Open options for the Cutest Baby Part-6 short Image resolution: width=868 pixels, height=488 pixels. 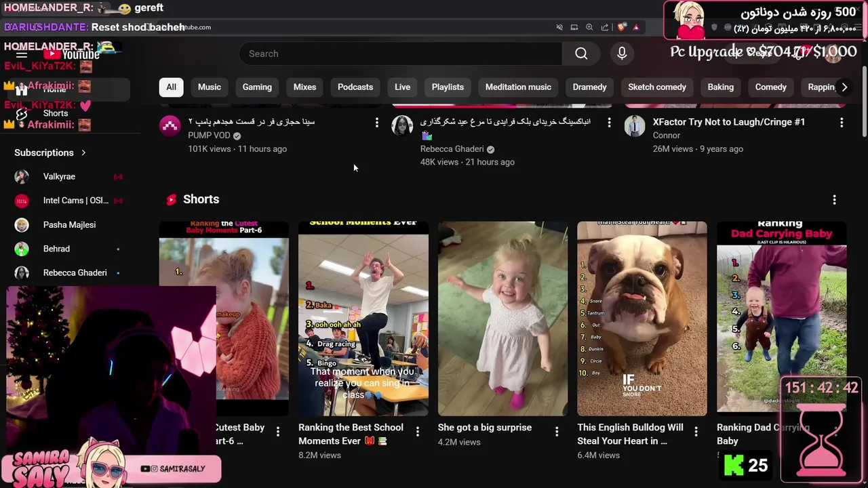click(277, 431)
